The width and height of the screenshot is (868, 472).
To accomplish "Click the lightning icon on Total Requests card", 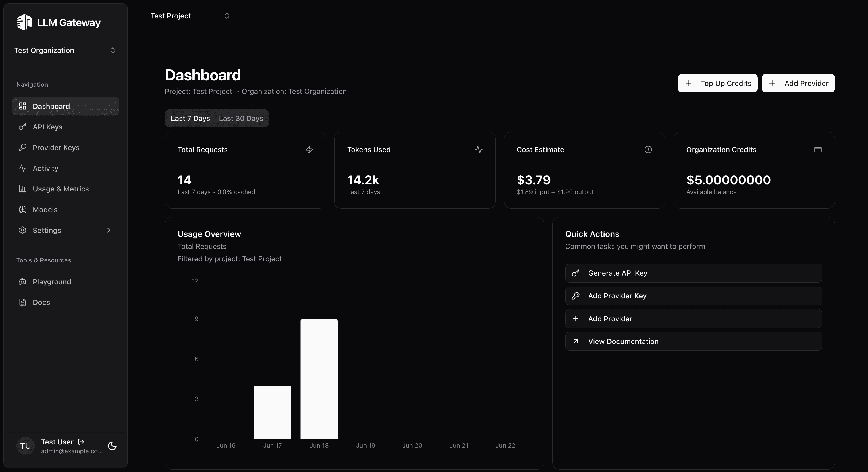I will (309, 150).
